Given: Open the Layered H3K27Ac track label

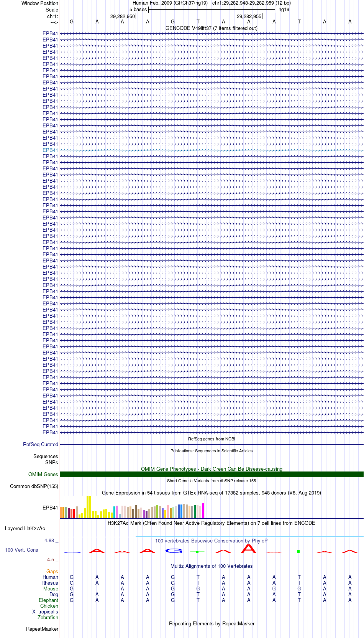Looking at the screenshot, I should 25,528.
